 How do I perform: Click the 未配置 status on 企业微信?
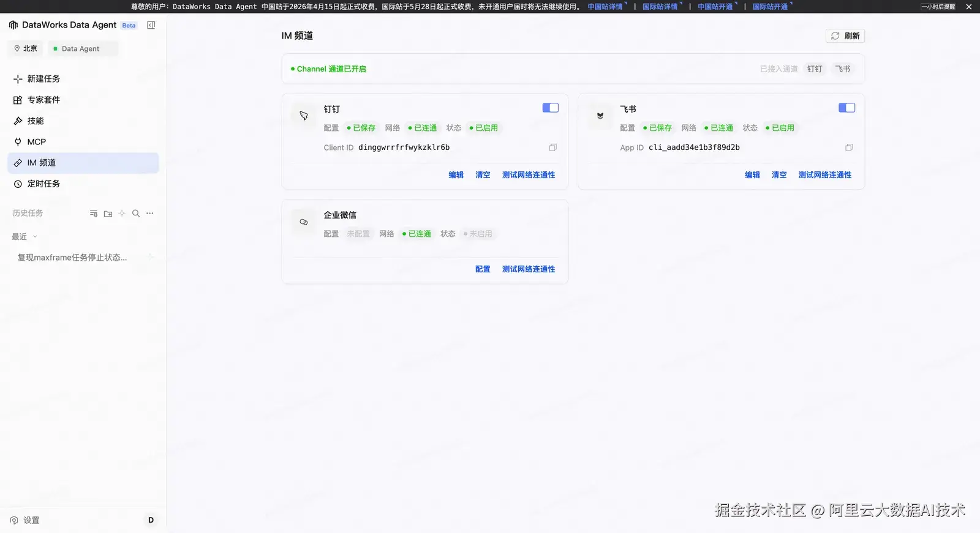(358, 234)
